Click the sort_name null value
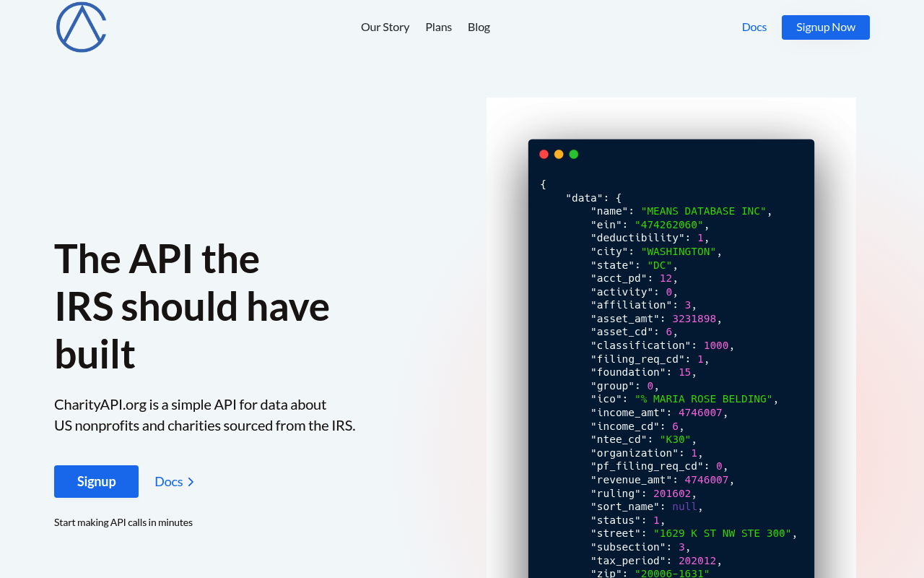Image resolution: width=924 pixels, height=578 pixels. (685, 506)
